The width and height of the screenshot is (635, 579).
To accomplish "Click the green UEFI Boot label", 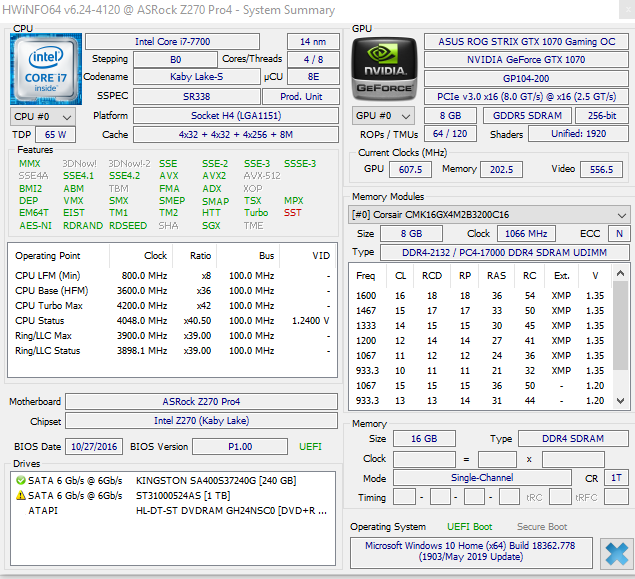I will pyautogui.click(x=469, y=527).
